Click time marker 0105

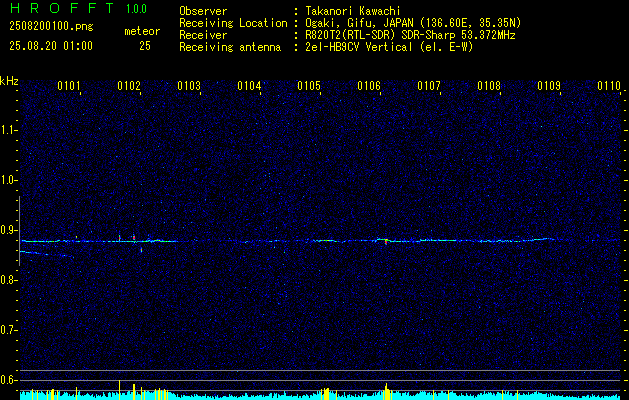tap(308, 86)
